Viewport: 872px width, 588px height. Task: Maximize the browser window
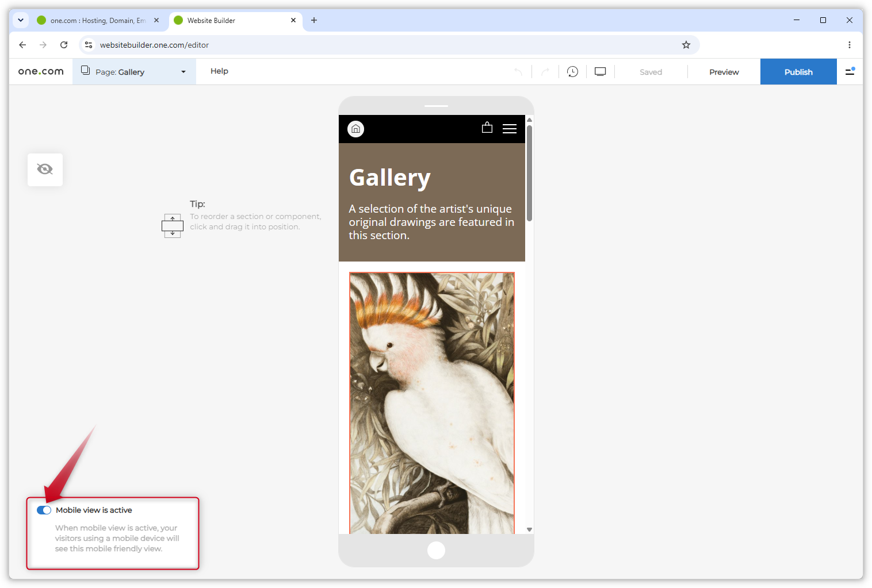click(823, 20)
